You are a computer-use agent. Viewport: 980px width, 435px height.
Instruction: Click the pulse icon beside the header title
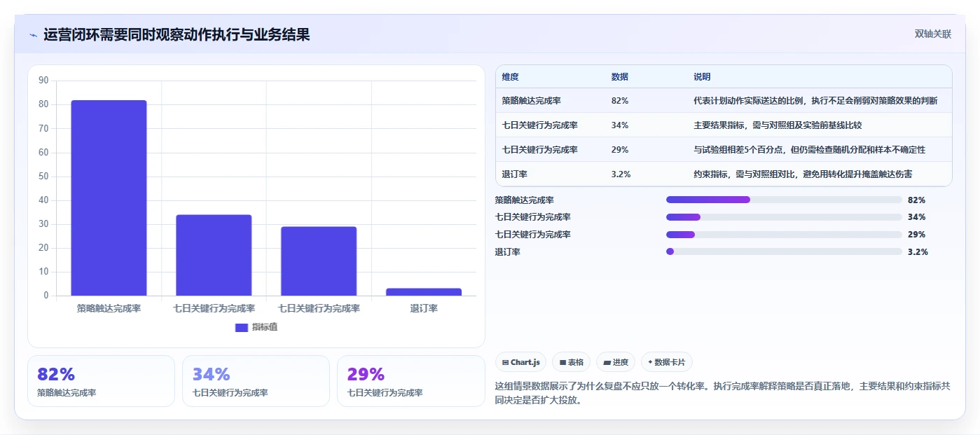[x=33, y=35]
